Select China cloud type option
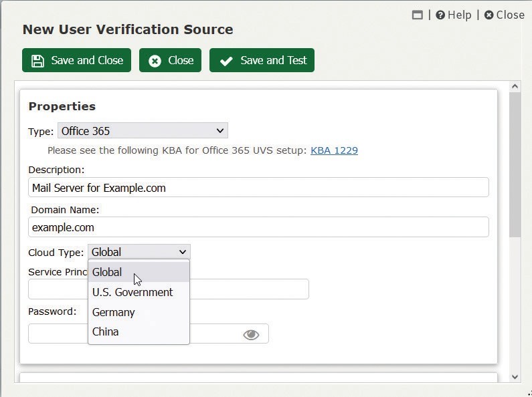This screenshot has height=397, width=532. [139, 332]
